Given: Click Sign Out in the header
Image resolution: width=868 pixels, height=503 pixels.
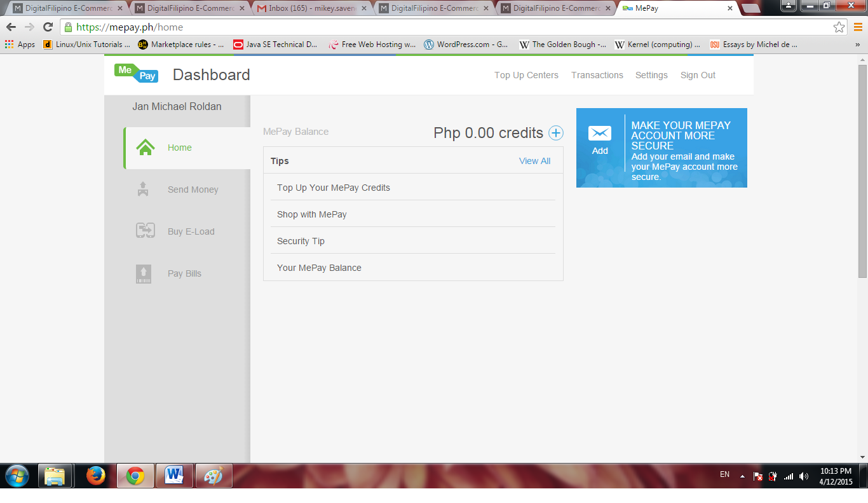Looking at the screenshot, I should [x=698, y=75].
